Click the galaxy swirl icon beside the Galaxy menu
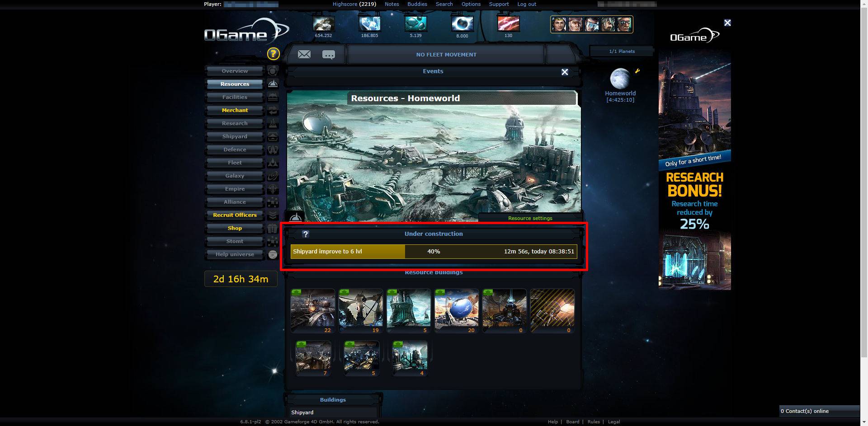The width and height of the screenshot is (868, 426). [x=273, y=176]
